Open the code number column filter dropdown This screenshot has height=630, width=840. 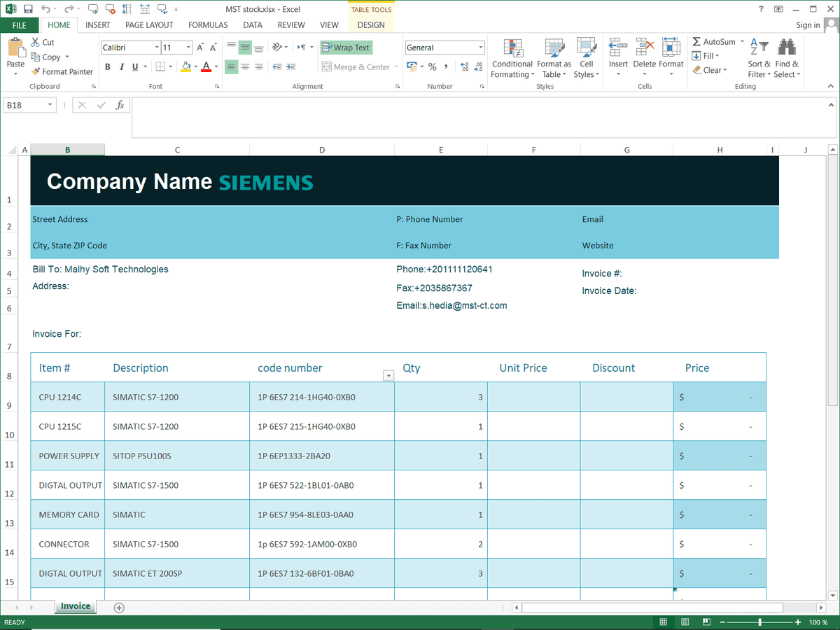(x=388, y=376)
